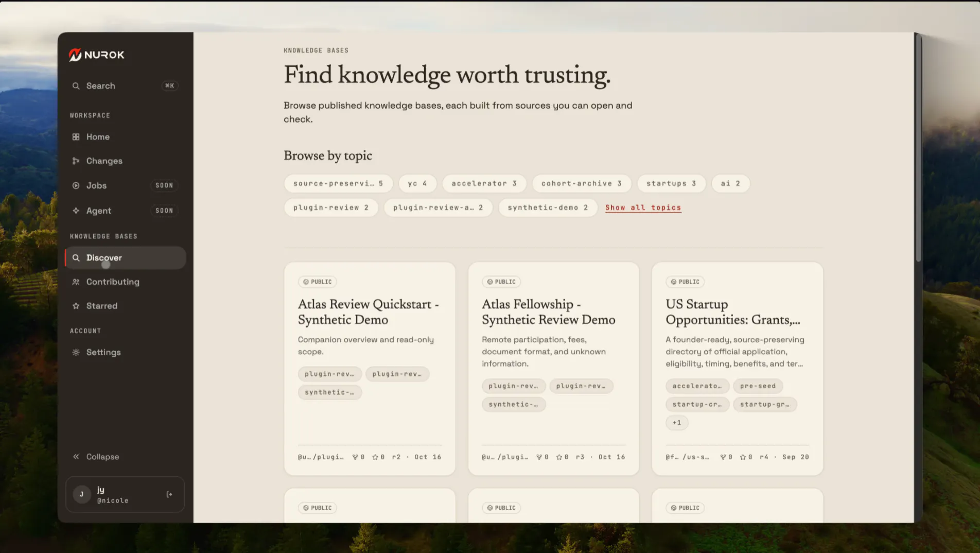980x553 pixels.
Task: Click the Jobs play icon
Action: tap(76, 185)
